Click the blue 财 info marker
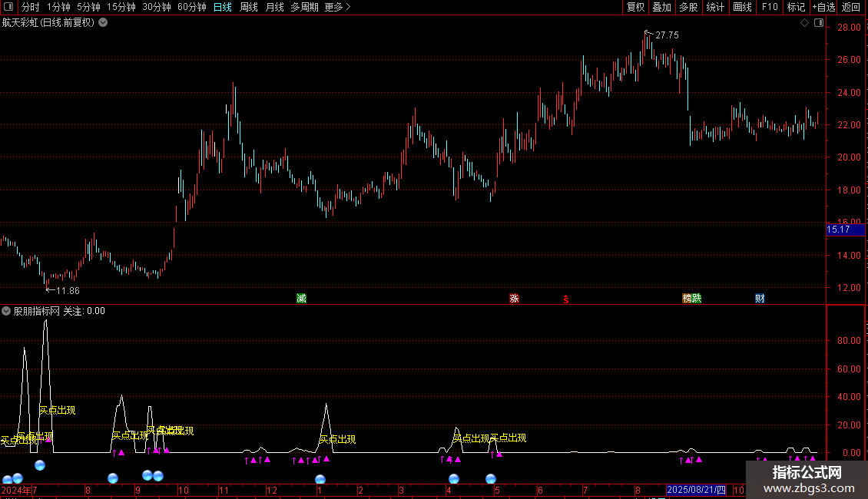Viewport: 868px width, 499px height. (x=760, y=298)
